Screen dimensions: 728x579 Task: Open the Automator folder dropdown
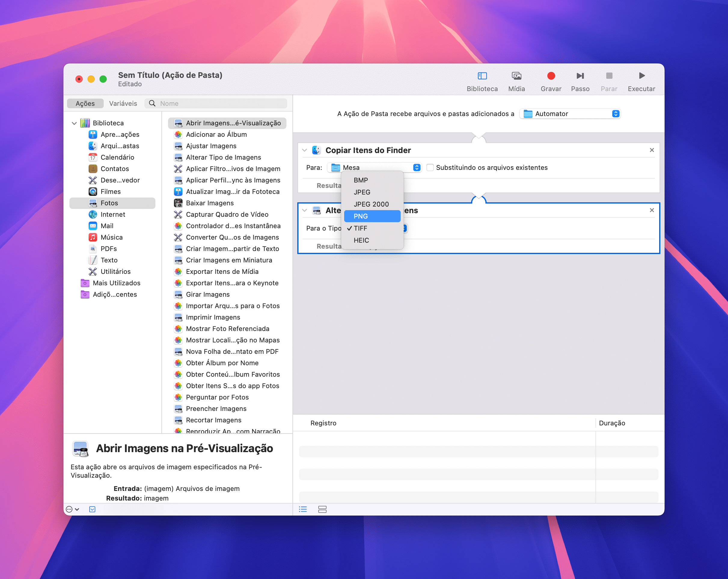click(570, 114)
